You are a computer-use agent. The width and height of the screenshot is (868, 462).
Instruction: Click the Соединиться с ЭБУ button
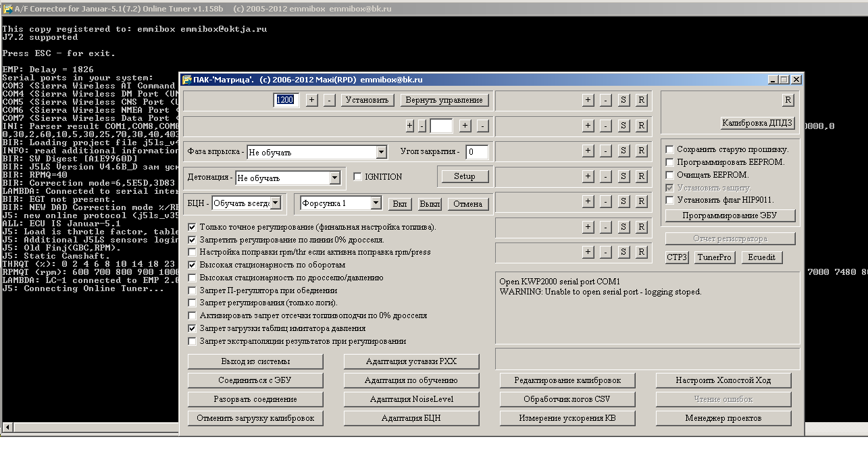255,380
